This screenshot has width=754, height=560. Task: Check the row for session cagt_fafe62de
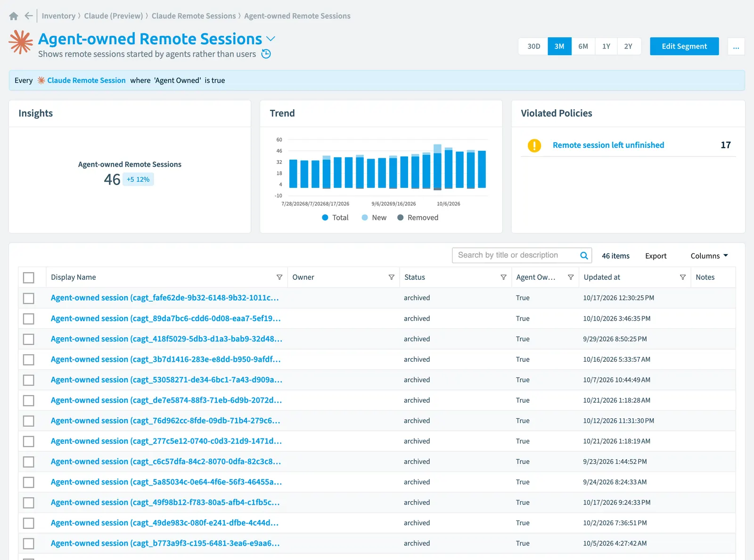29,298
